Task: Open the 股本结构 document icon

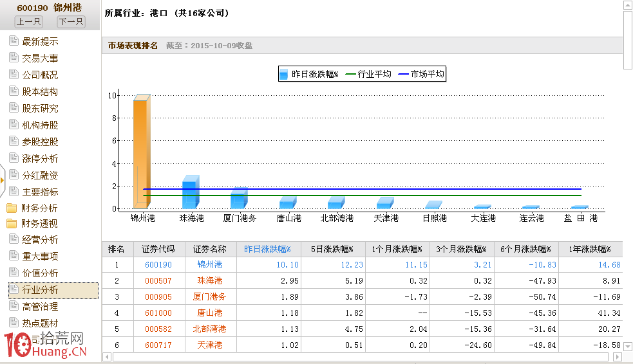Action: point(14,91)
